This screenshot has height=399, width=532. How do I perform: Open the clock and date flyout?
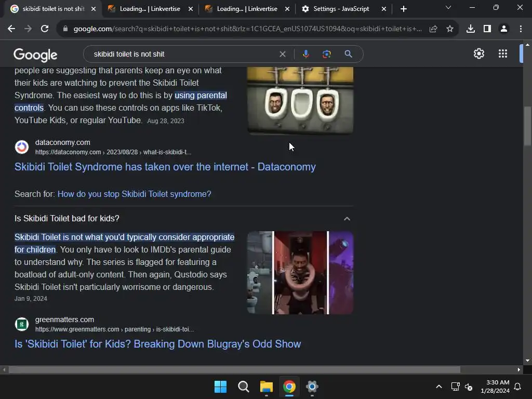[495, 387]
